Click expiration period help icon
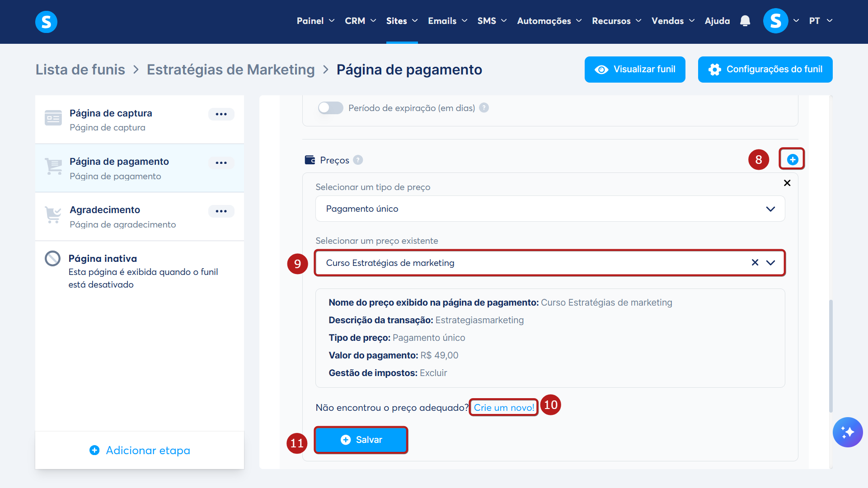Viewport: 868px width, 488px height. click(x=484, y=108)
